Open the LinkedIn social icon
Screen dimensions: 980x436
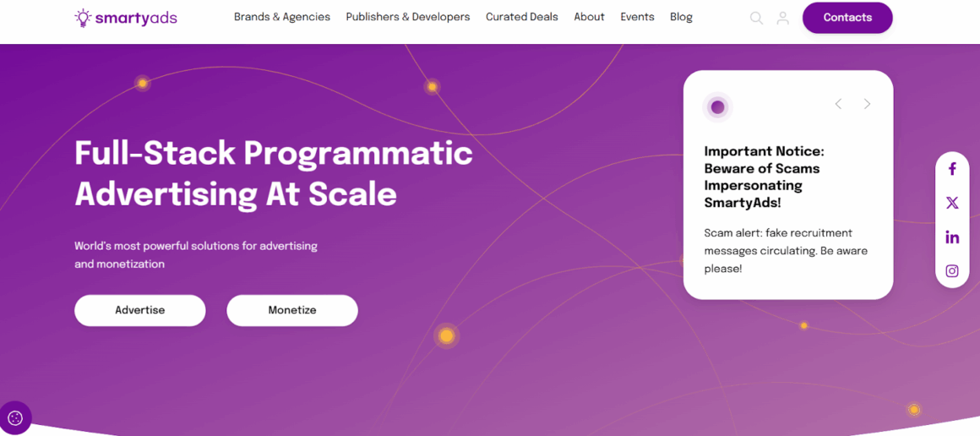pyautogui.click(x=952, y=237)
